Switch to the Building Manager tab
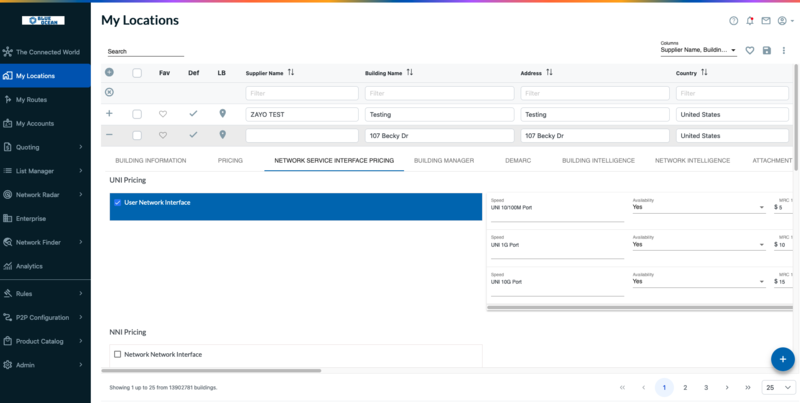This screenshot has height=403, width=800. tap(444, 160)
